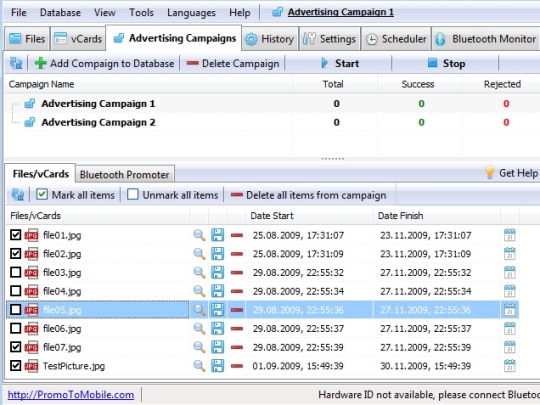Open the calendar icon for file07.jpg

pyautogui.click(x=510, y=347)
